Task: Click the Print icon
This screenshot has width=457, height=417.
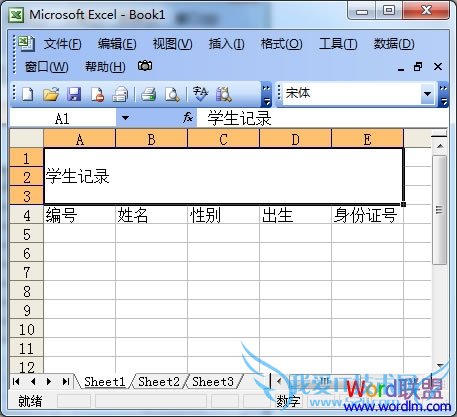Action: 148,94
